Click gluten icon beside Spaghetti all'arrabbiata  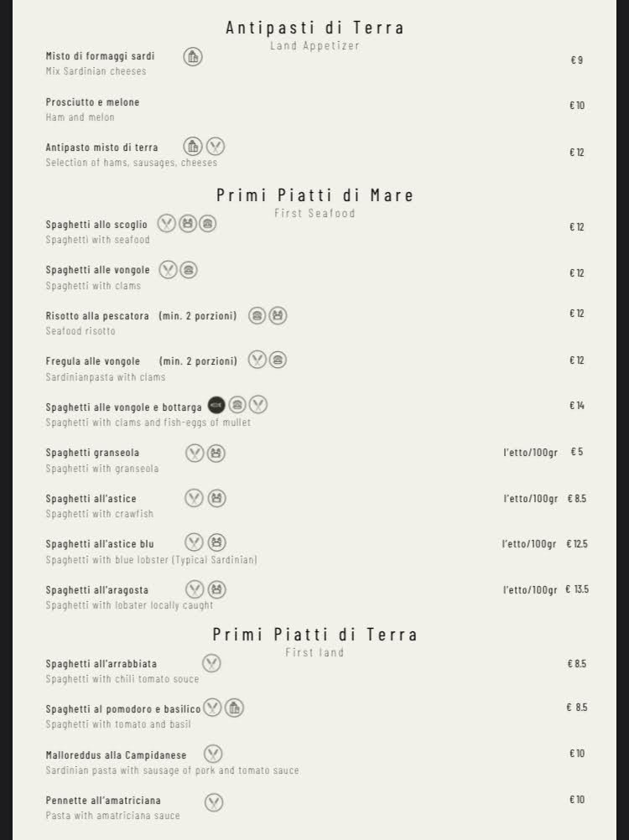point(212,663)
